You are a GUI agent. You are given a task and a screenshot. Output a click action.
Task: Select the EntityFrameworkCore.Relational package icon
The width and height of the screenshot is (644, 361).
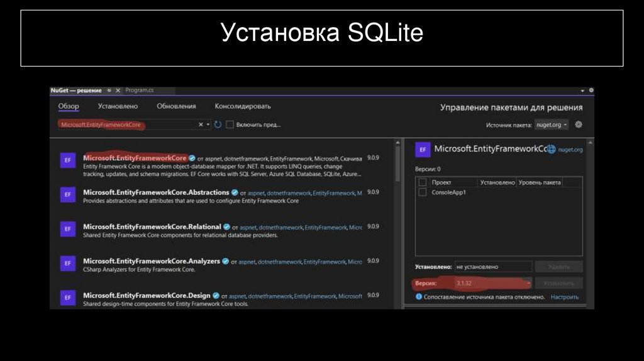click(68, 229)
